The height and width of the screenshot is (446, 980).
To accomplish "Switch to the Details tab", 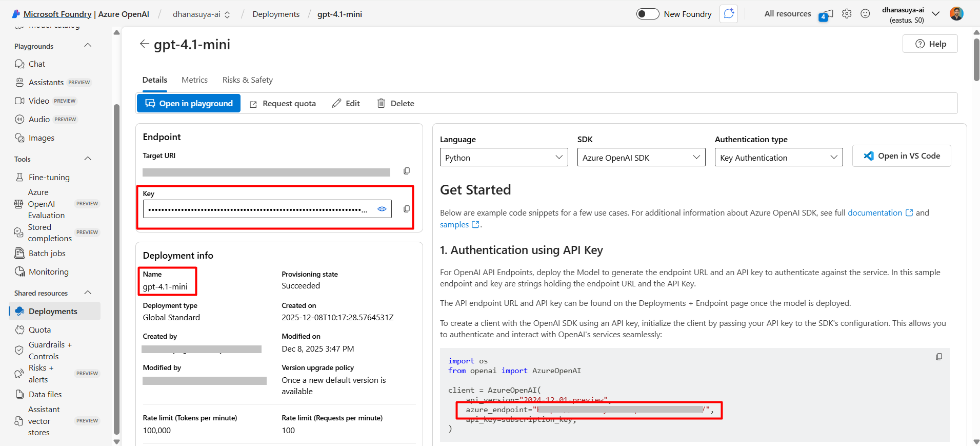I will pos(155,80).
